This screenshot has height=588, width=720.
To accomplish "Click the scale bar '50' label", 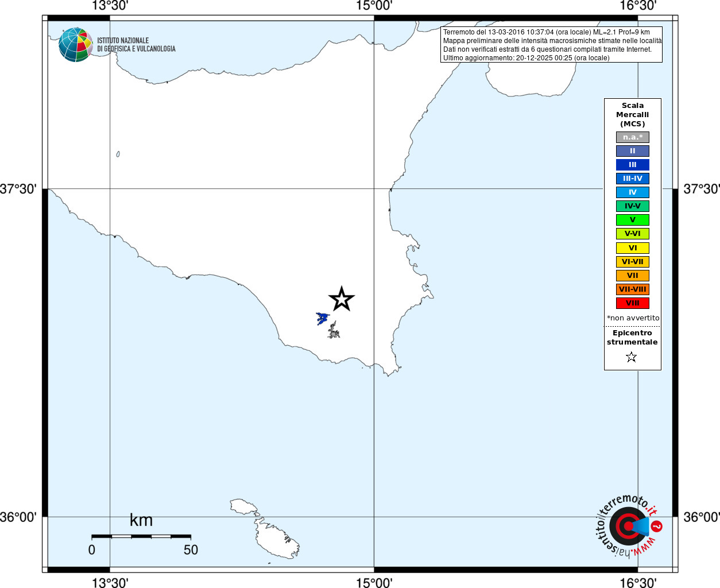I will (191, 550).
